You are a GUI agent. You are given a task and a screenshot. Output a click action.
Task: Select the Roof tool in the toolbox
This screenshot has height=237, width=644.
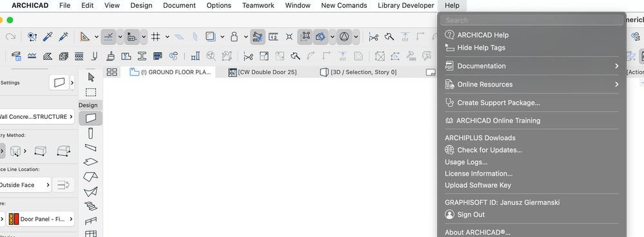91,177
